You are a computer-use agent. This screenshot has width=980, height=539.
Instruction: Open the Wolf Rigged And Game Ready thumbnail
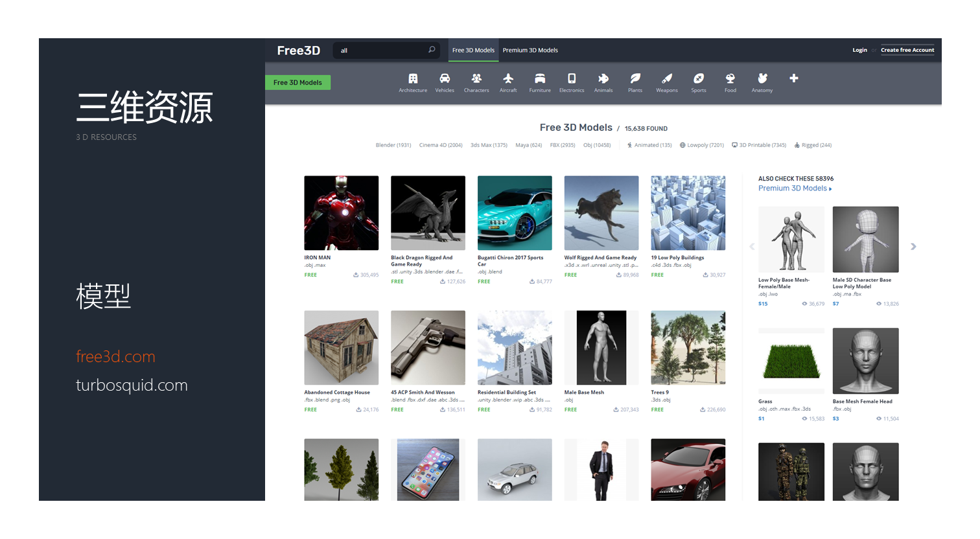(601, 213)
